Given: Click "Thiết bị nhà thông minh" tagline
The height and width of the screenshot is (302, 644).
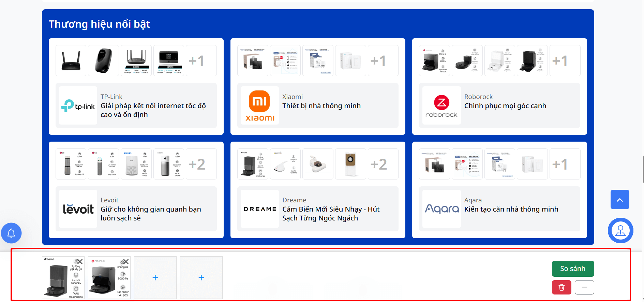Looking at the screenshot, I should click(321, 106).
